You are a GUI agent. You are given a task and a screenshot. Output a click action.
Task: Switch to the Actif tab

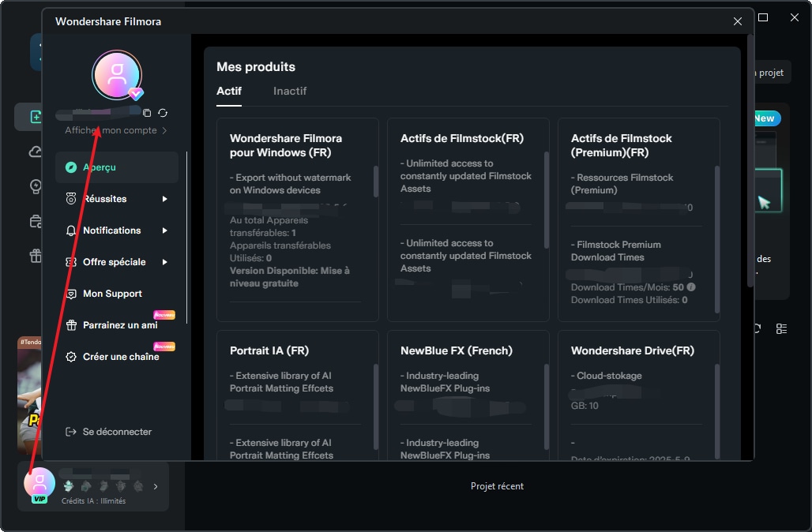[x=229, y=91]
